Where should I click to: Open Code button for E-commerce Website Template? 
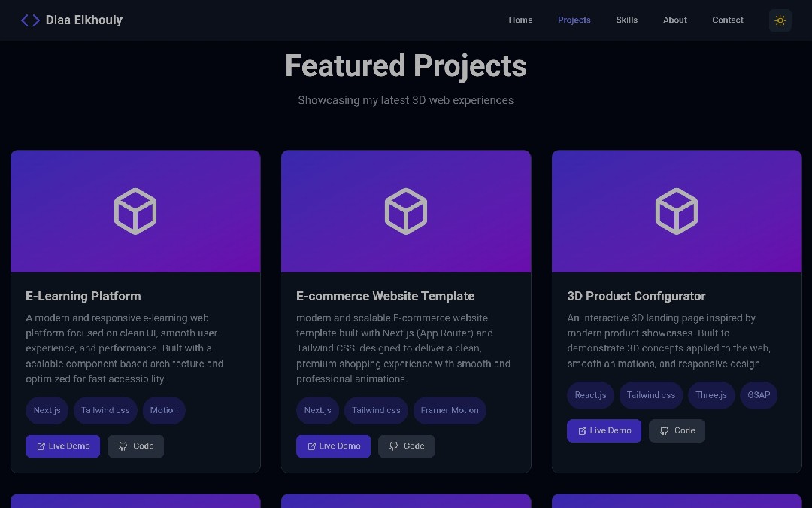(x=406, y=446)
